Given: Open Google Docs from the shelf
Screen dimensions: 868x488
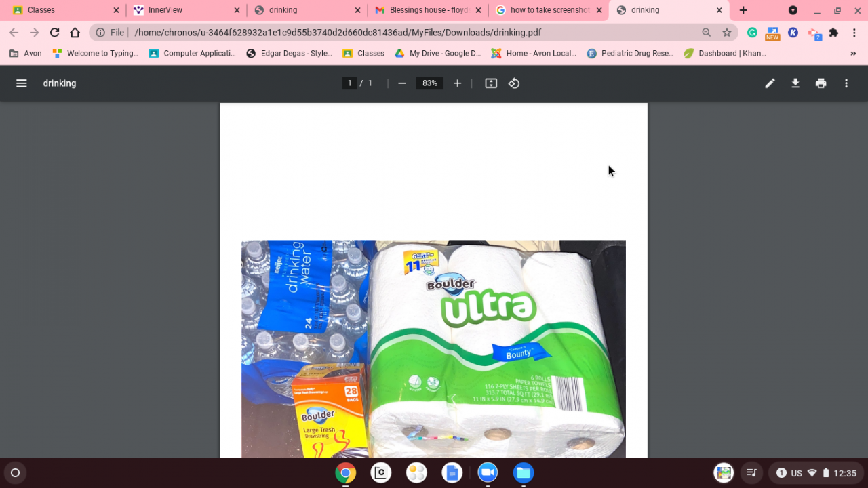Looking at the screenshot, I should (x=452, y=472).
